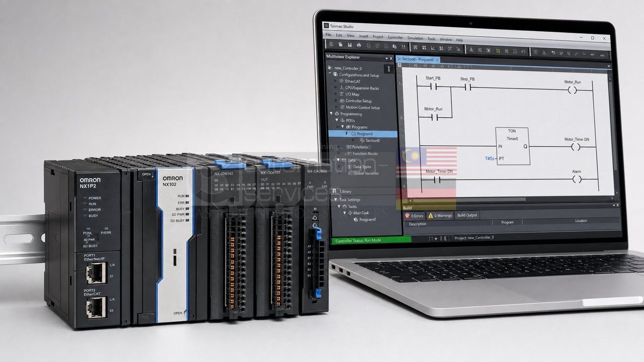Close the Multiview Explorer panel
This screenshot has height=362, width=644.
pos(391,58)
